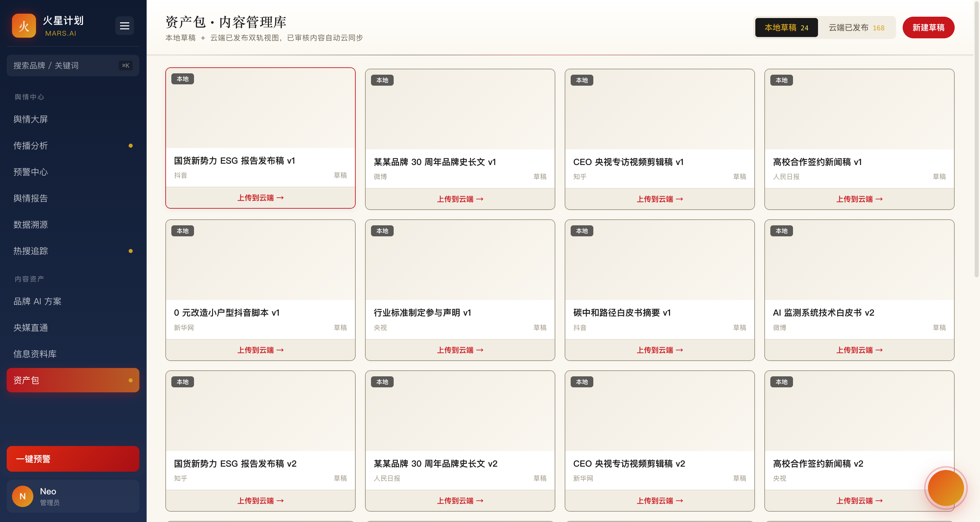
Task: Open thumbnail of 碳中和路径白皮书摘要 v1
Action: pyautogui.click(x=660, y=260)
